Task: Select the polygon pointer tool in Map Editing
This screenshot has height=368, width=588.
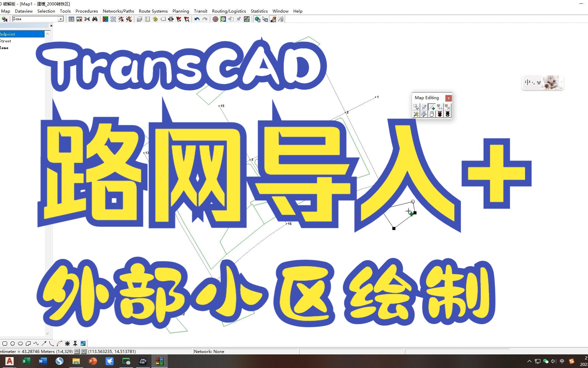Action: click(x=416, y=107)
